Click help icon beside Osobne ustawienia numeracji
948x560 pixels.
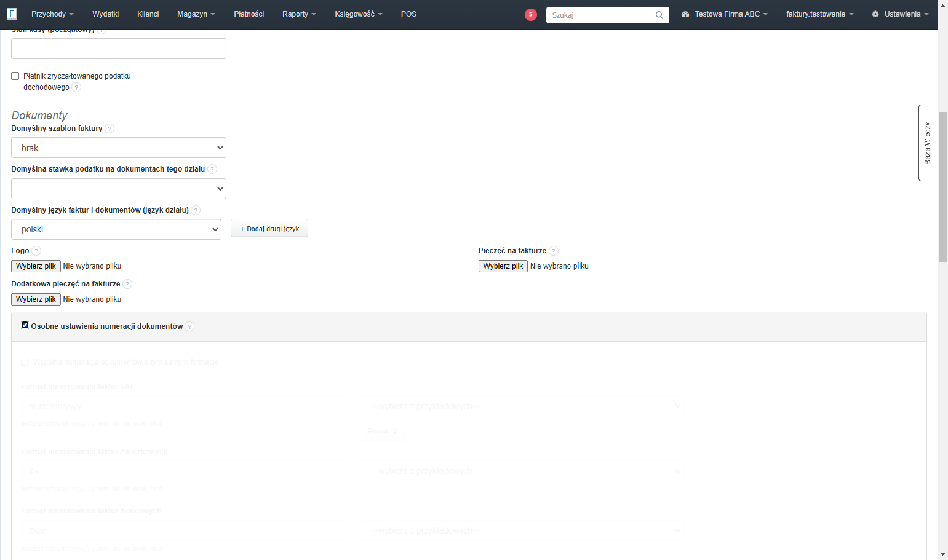pyautogui.click(x=189, y=326)
